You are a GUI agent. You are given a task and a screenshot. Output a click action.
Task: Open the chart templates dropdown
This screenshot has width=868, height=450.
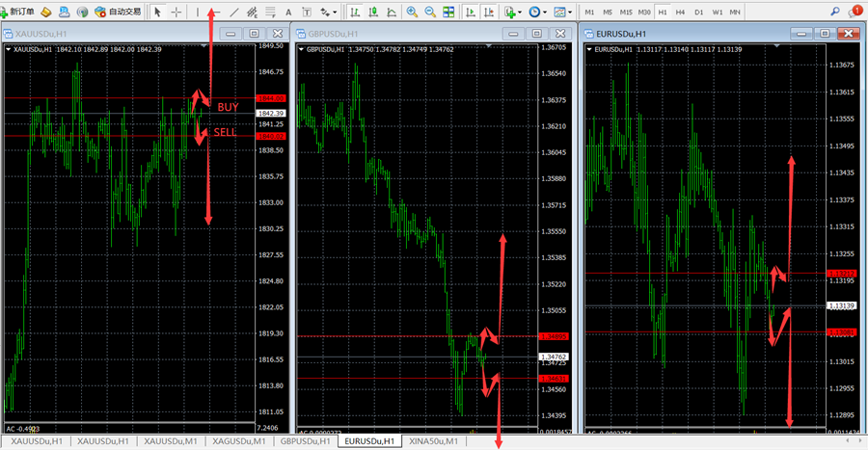click(561, 12)
